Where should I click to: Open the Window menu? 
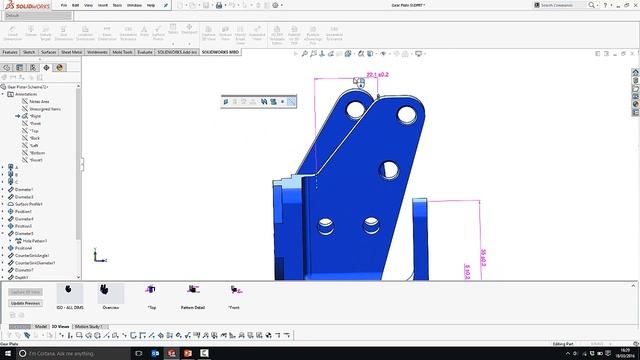[134, 5]
